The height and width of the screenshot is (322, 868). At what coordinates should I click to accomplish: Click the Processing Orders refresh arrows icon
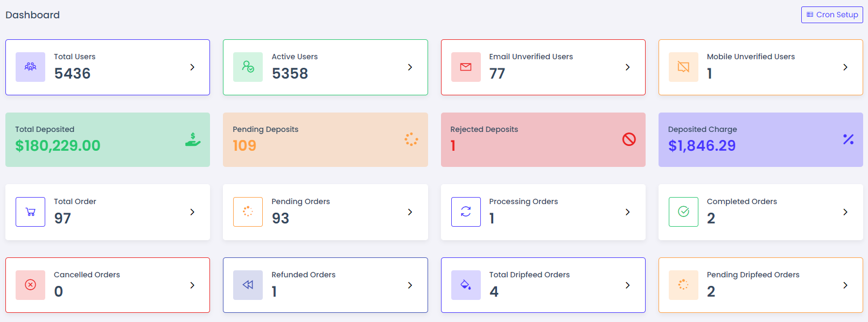coord(466,212)
